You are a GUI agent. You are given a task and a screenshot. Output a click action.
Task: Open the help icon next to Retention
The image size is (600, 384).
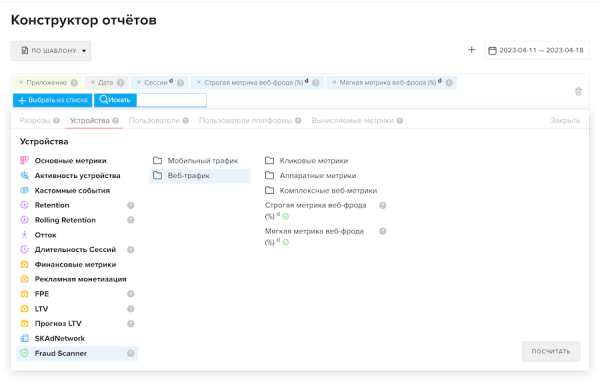130,205
